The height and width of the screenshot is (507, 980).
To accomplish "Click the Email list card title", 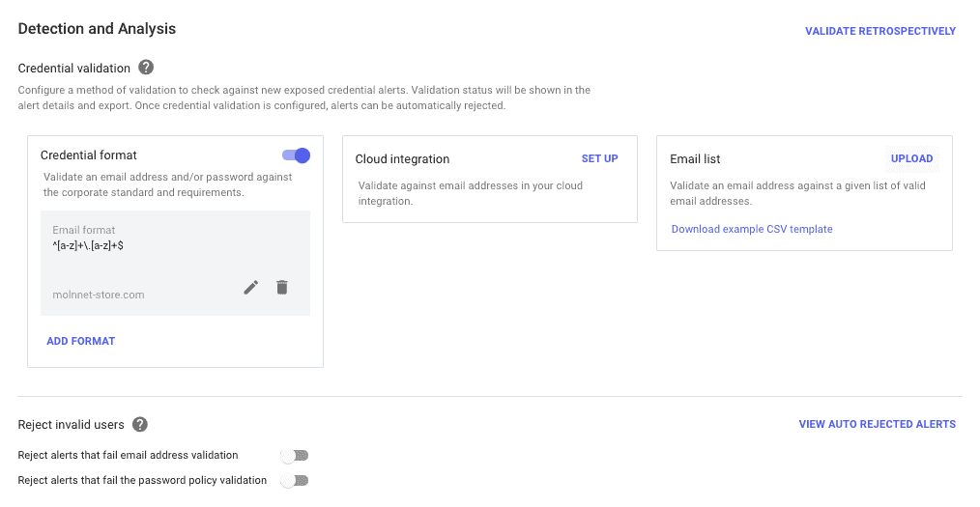I will 695,159.
